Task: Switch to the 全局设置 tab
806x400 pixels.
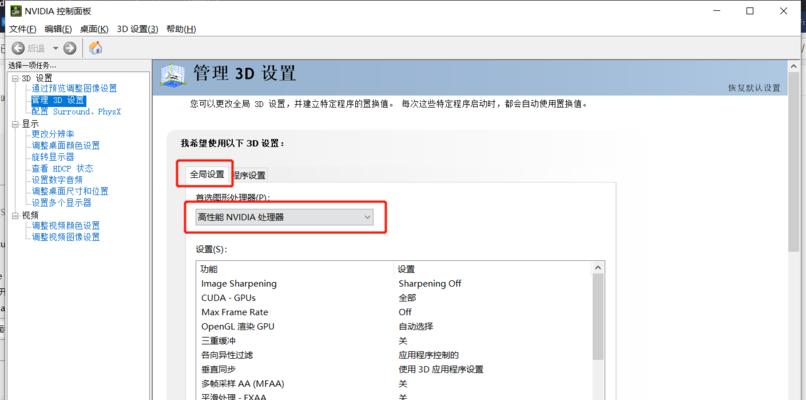Action: [x=207, y=174]
